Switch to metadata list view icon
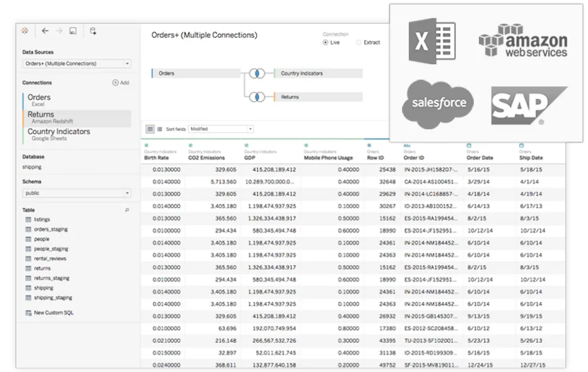Screen dimensions: 588x372 click(159, 129)
